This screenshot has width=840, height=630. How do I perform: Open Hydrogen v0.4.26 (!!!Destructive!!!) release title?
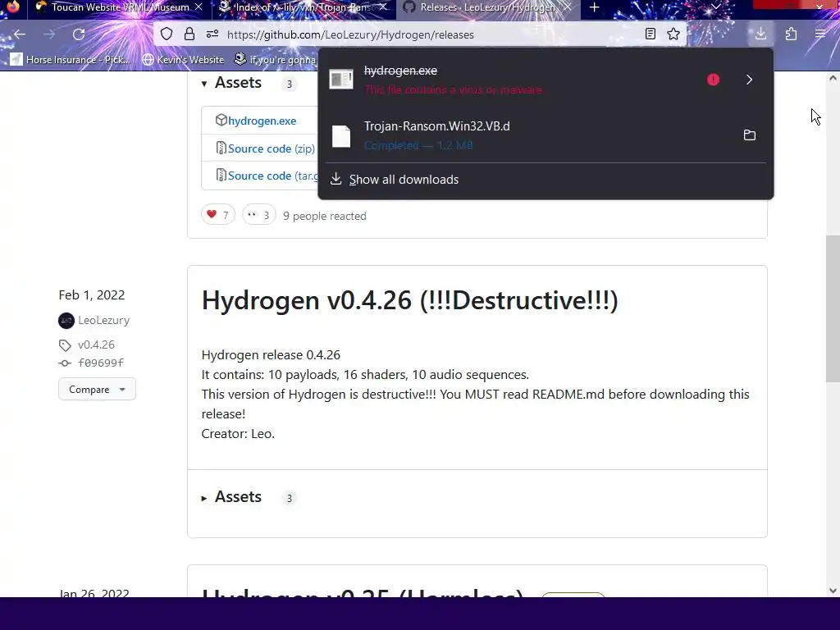point(410,300)
